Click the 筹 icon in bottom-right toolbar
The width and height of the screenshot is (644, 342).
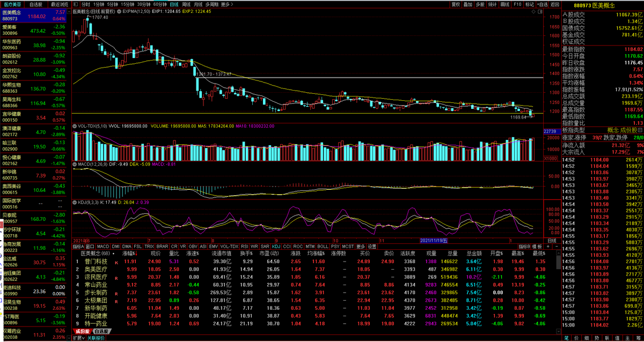(638, 338)
